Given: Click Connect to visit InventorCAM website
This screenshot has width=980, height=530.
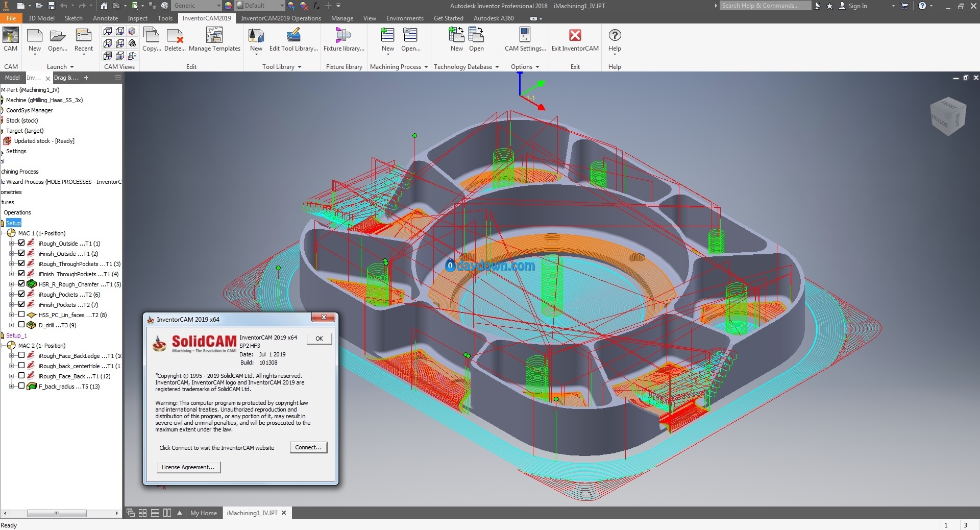Looking at the screenshot, I should coord(308,447).
